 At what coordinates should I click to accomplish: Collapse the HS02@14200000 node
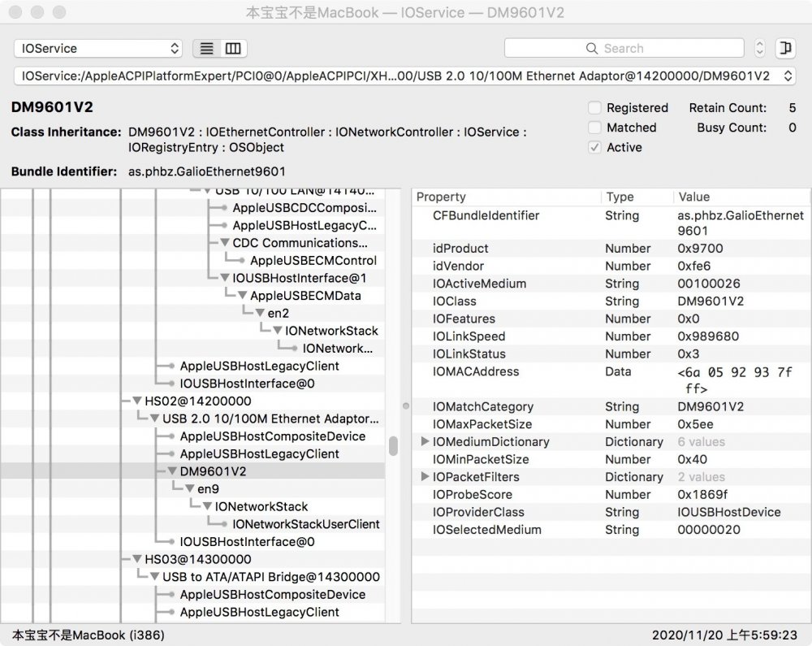(136, 401)
